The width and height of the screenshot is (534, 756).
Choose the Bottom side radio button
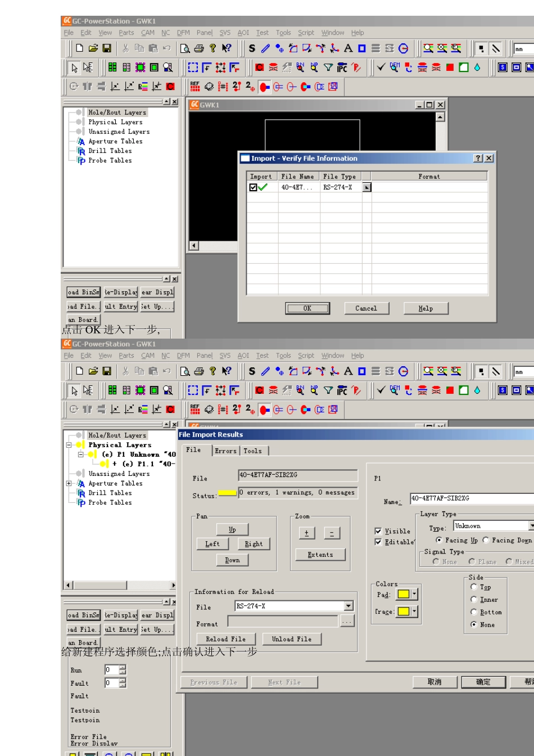coord(473,612)
